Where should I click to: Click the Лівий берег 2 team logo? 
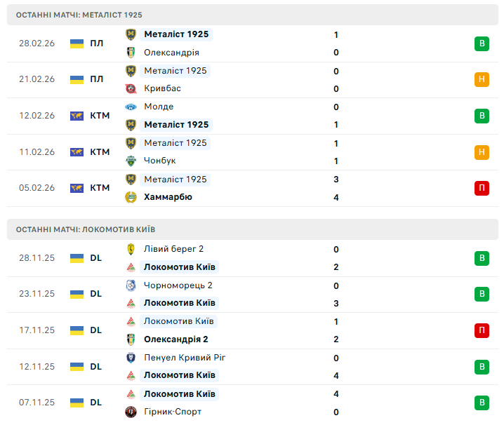click(x=131, y=249)
